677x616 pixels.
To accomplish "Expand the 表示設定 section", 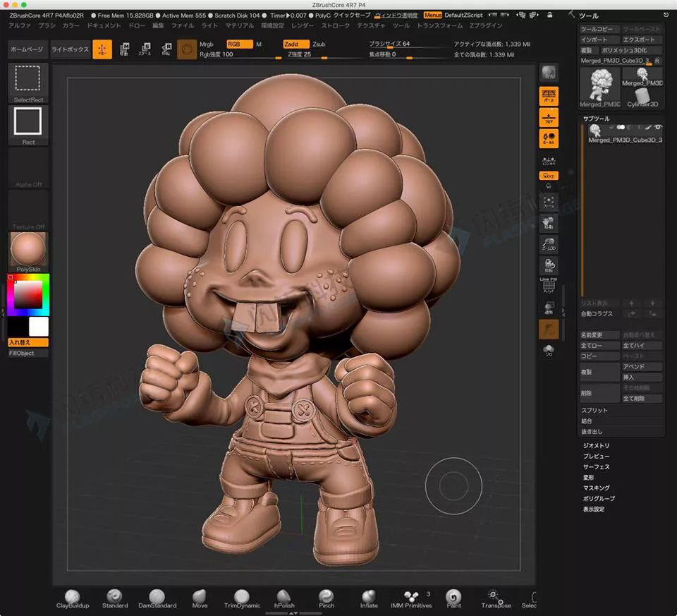I will pyautogui.click(x=594, y=509).
